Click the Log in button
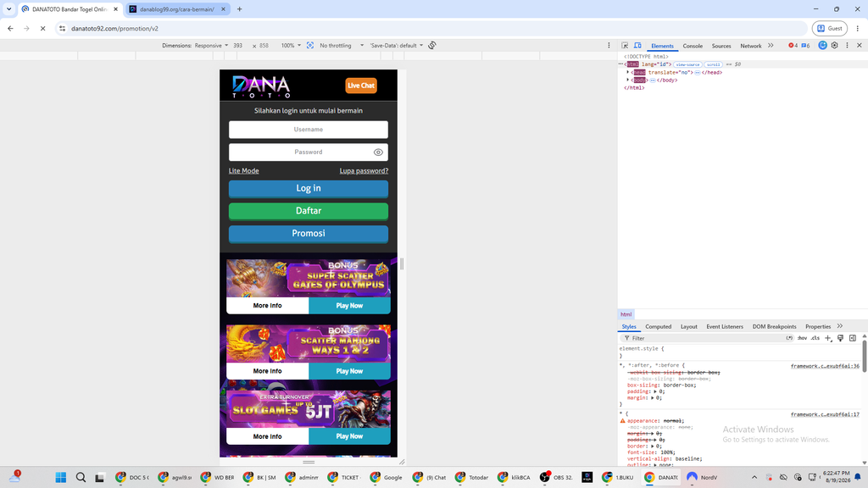The width and height of the screenshot is (868, 488). [309, 189]
